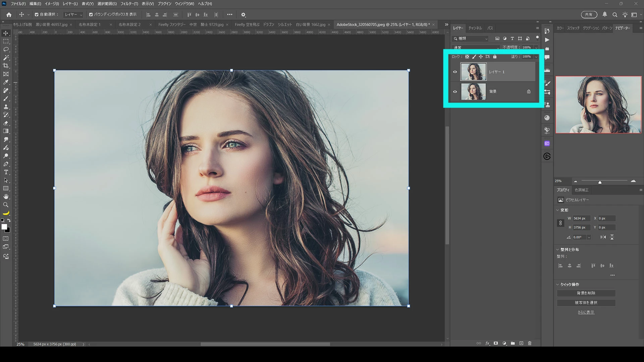Switch to the チャンネル tab

pos(475,28)
